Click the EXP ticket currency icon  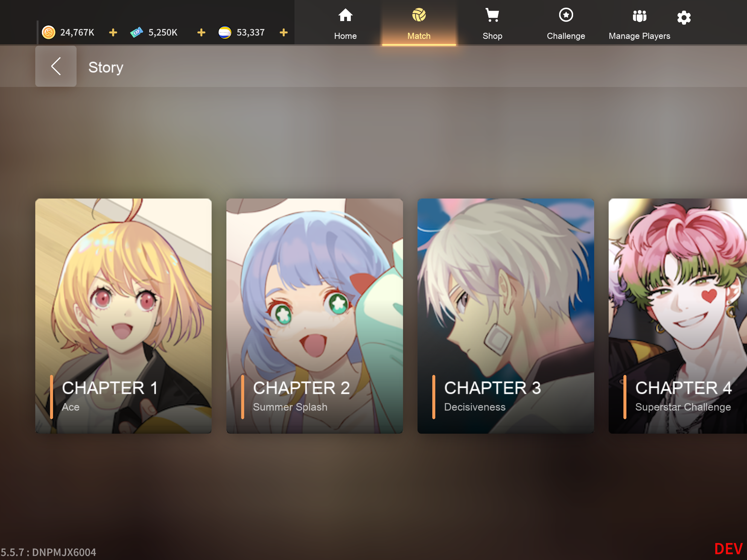tap(137, 33)
